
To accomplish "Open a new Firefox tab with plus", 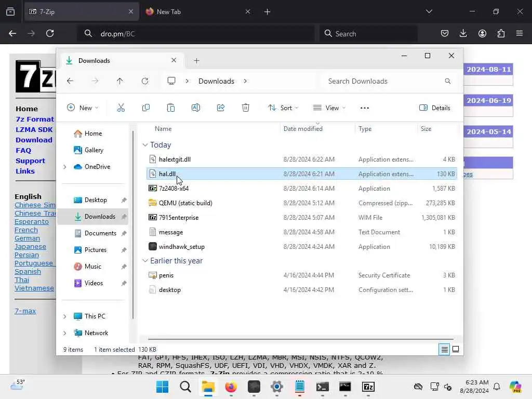I will click(268, 11).
